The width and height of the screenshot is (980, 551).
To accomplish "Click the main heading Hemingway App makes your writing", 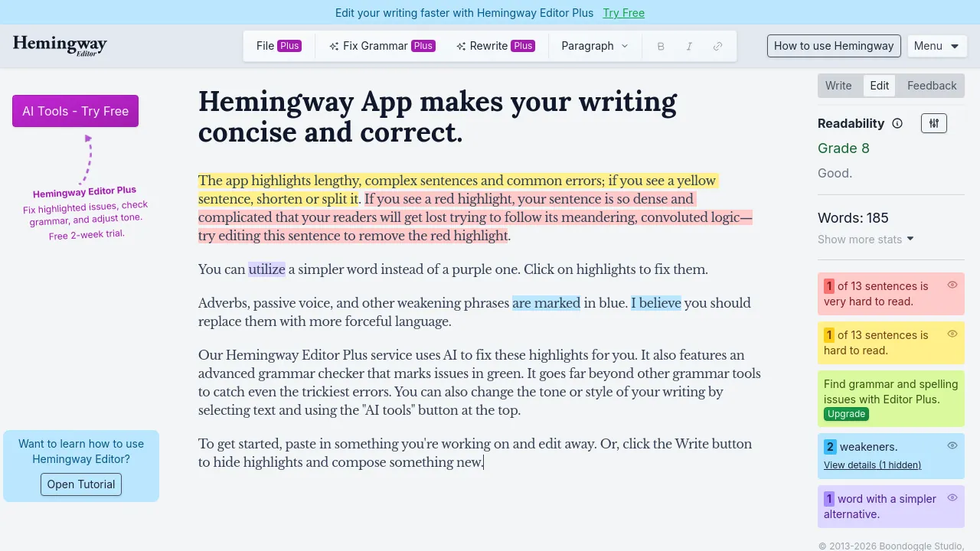I will [437, 117].
